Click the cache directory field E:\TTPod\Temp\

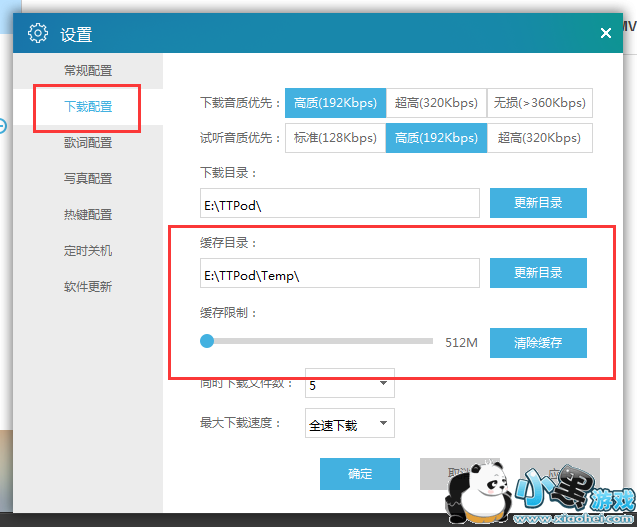[340, 273]
